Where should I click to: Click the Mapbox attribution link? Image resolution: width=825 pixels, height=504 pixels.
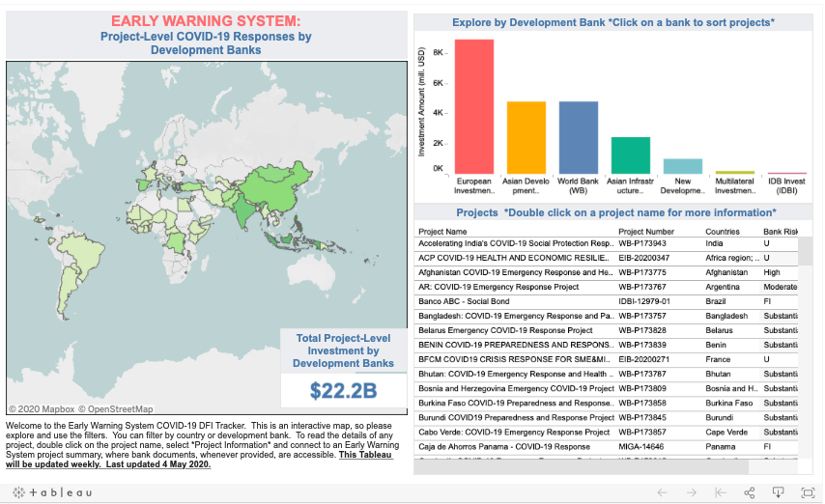(x=42, y=408)
